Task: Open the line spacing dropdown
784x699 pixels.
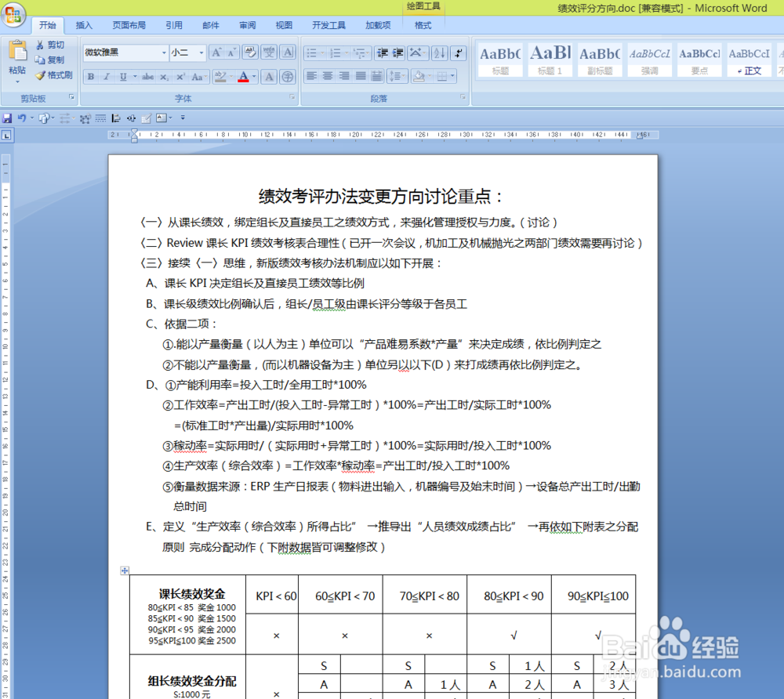Action: [397, 77]
